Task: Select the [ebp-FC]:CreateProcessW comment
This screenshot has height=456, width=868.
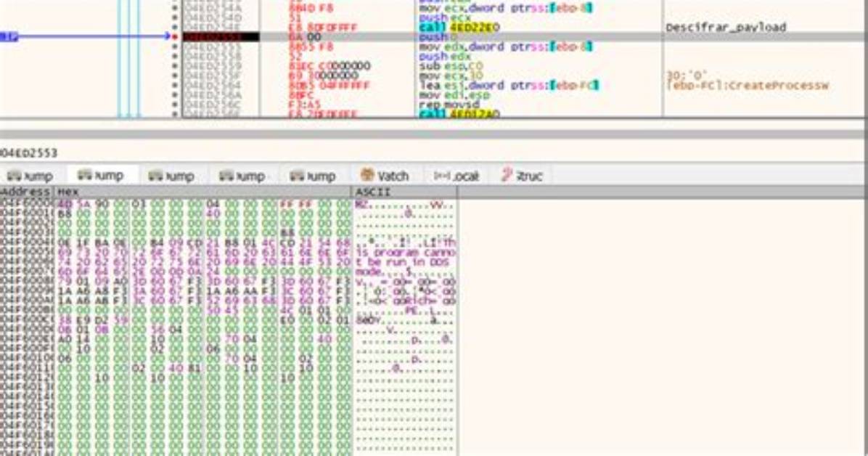Action: pos(748,86)
